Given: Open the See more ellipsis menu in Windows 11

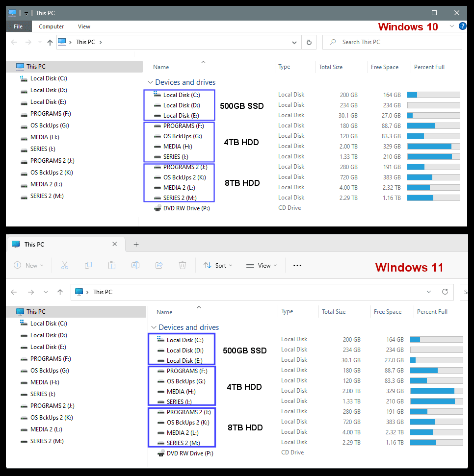Looking at the screenshot, I should click(297, 266).
